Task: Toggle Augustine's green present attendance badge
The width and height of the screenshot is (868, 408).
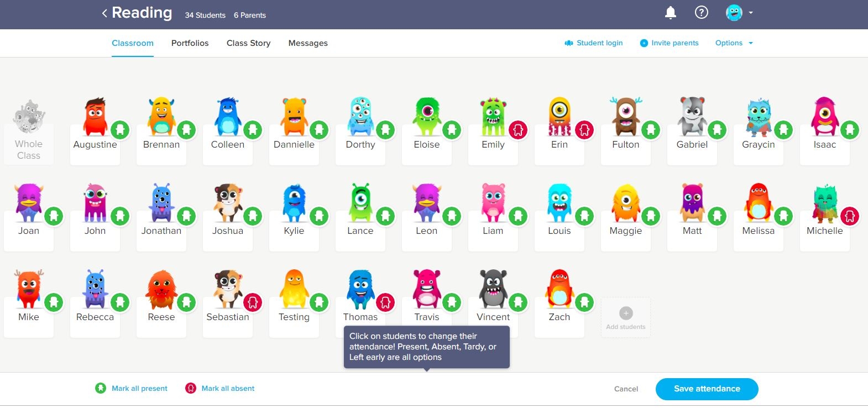Action: tap(120, 130)
